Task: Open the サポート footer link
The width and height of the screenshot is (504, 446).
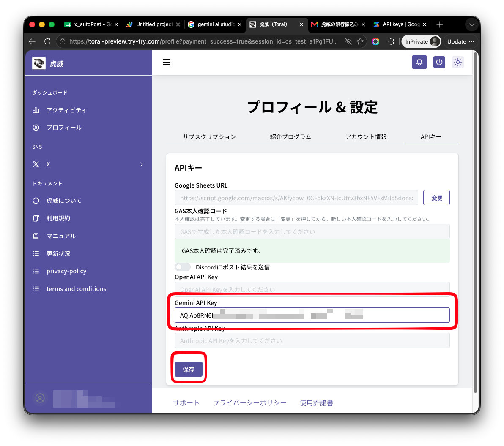Action: click(186, 403)
